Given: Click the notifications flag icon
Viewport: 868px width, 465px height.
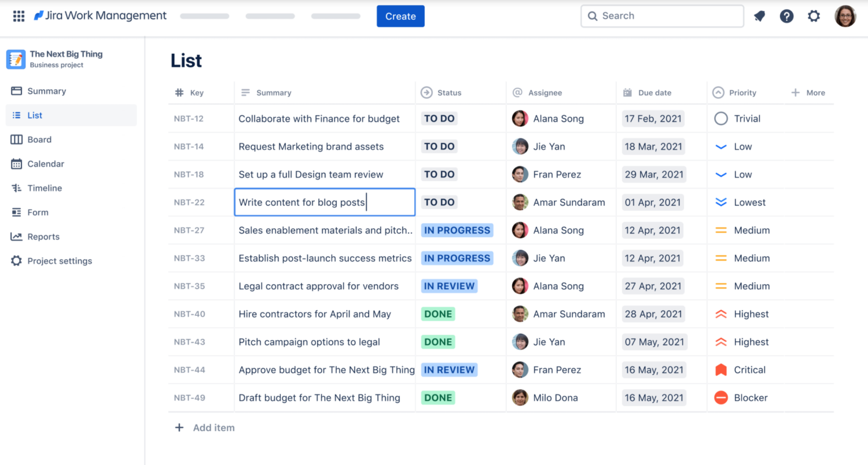Looking at the screenshot, I should click(759, 16).
